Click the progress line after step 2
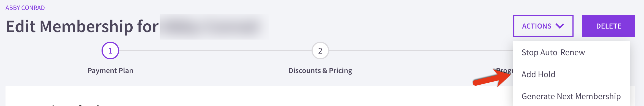Screen dimensions: 644x106 click(x=421, y=51)
